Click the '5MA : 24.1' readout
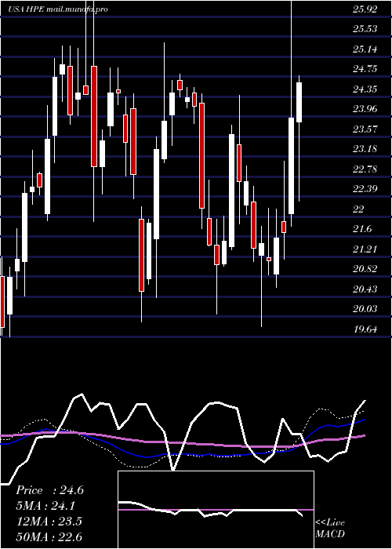 (45, 506)
